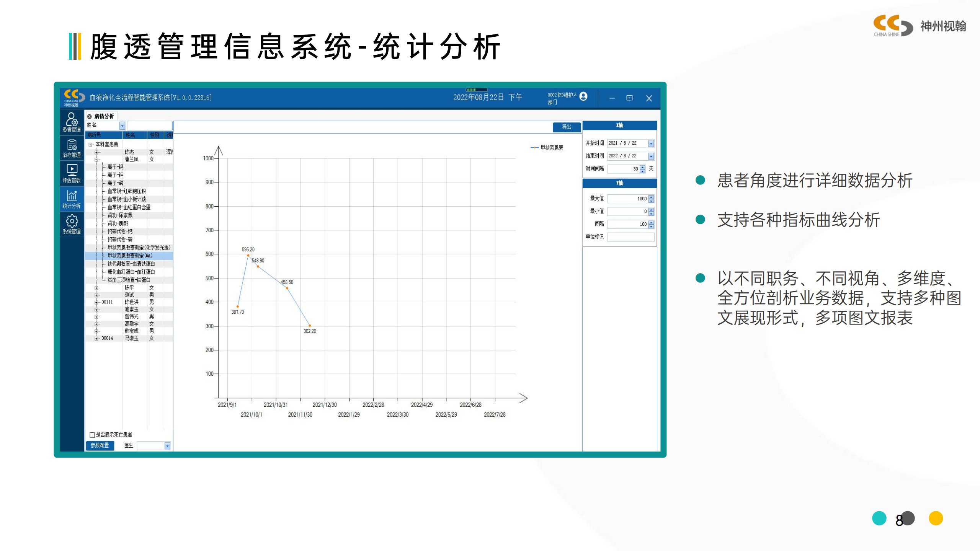Open the 患者管理 sidebar module
The width and height of the screenshot is (980, 551).
coord(72,122)
